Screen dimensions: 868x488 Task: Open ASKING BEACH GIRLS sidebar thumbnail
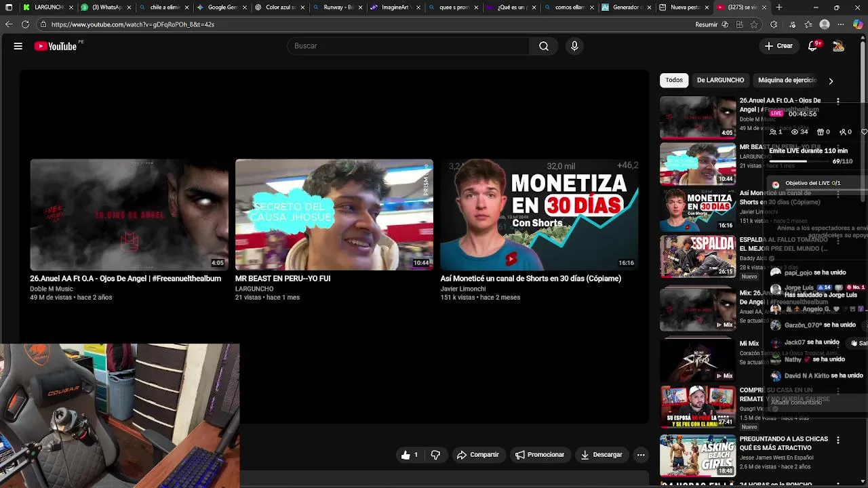[x=698, y=456]
